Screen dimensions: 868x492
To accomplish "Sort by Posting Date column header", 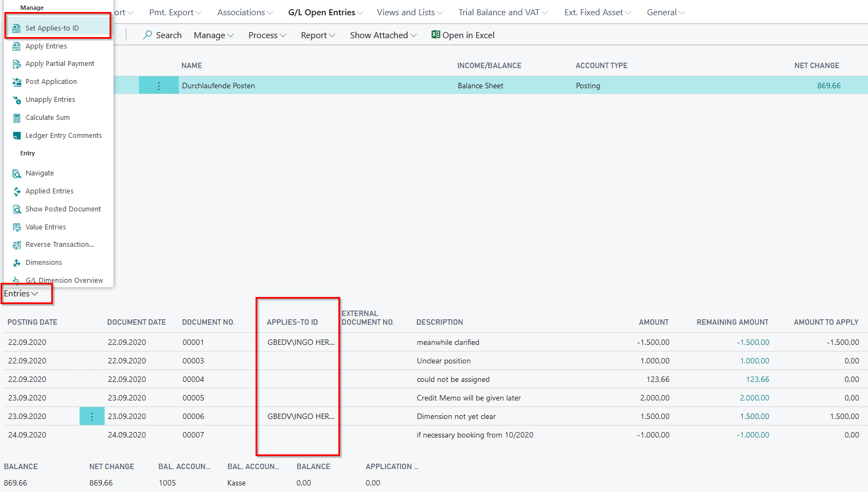I will 33,323.
